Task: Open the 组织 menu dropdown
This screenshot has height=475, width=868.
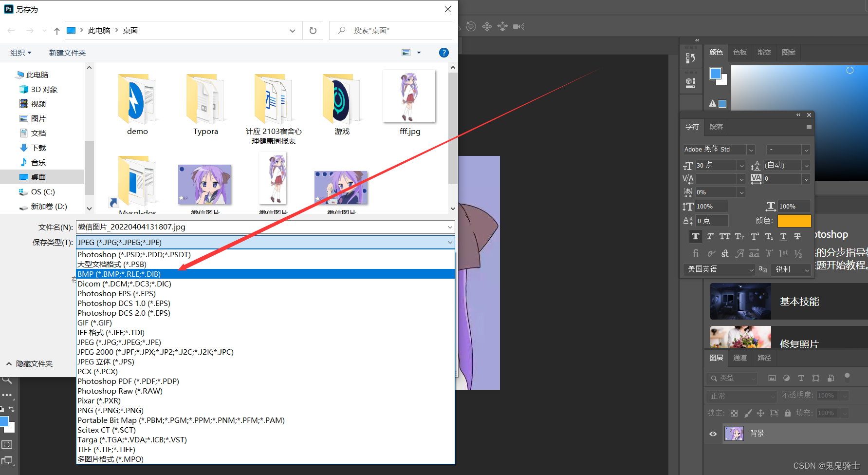Action: tap(21, 53)
